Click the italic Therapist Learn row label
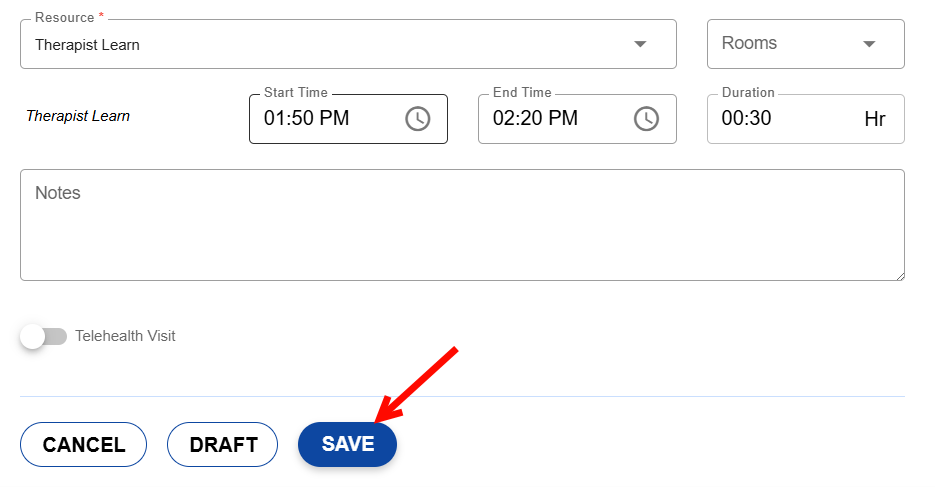This screenshot has height=499, width=935. point(78,116)
